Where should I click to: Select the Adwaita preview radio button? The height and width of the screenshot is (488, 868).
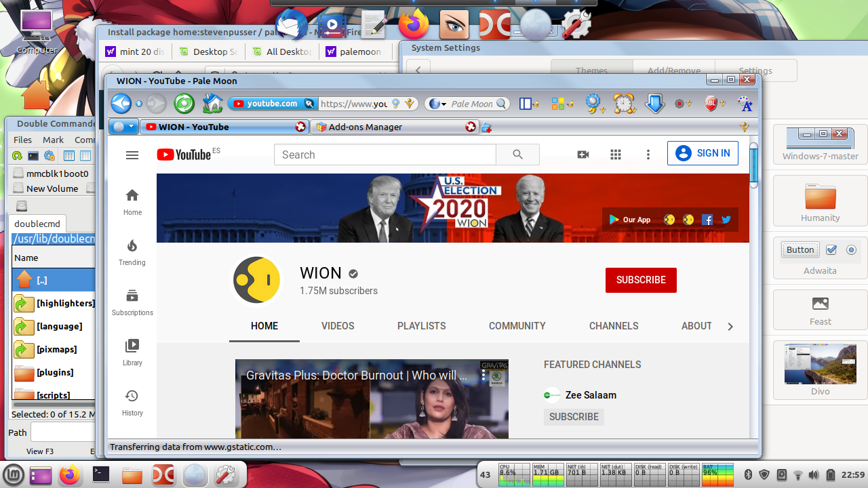click(x=852, y=250)
